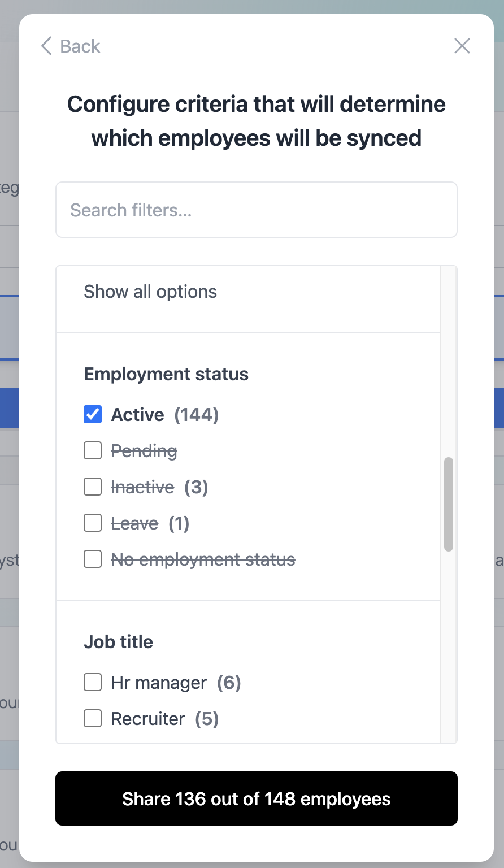Click the Active (144) label text
The image size is (504, 868).
click(164, 415)
